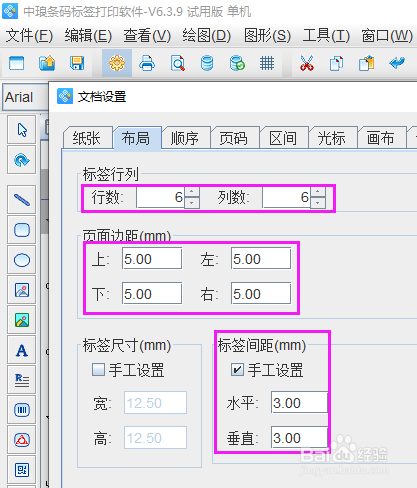Switch to the 布局 tab
417x488 pixels.
(136, 138)
